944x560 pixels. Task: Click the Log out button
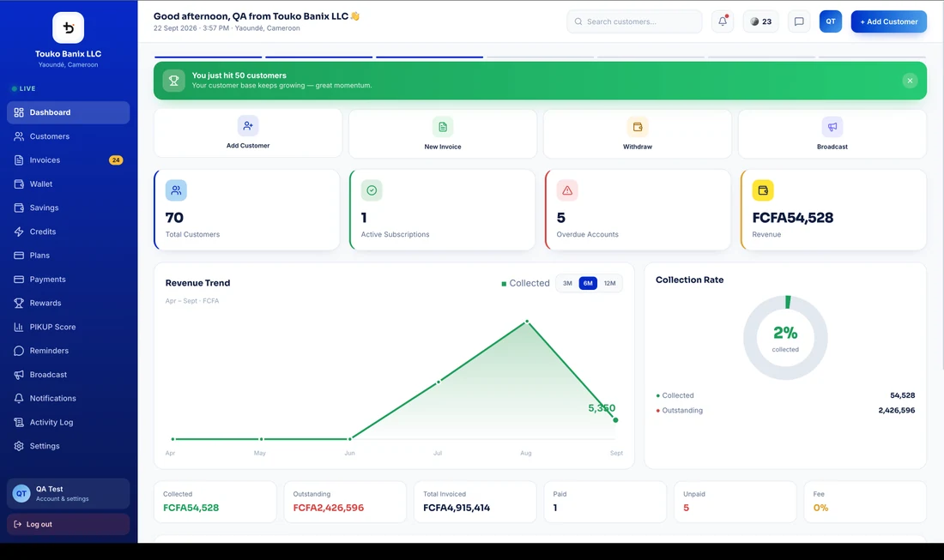click(68, 525)
